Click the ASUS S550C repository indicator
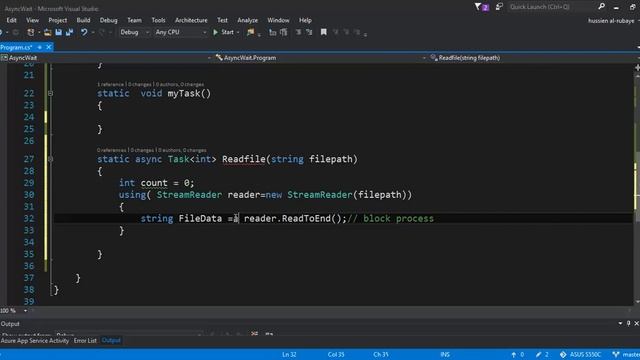This screenshot has width=640, height=360. [580, 354]
